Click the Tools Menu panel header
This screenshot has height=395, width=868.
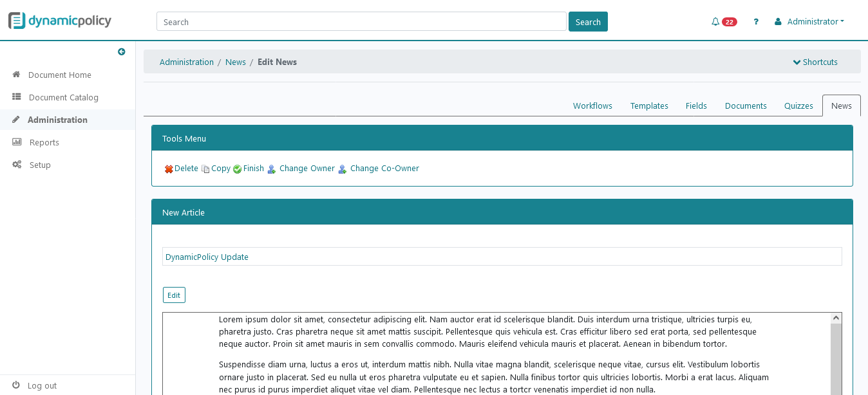(x=502, y=138)
